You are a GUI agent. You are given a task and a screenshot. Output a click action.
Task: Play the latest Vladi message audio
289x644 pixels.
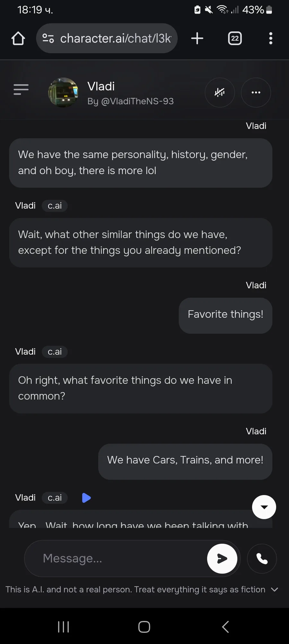click(x=86, y=498)
